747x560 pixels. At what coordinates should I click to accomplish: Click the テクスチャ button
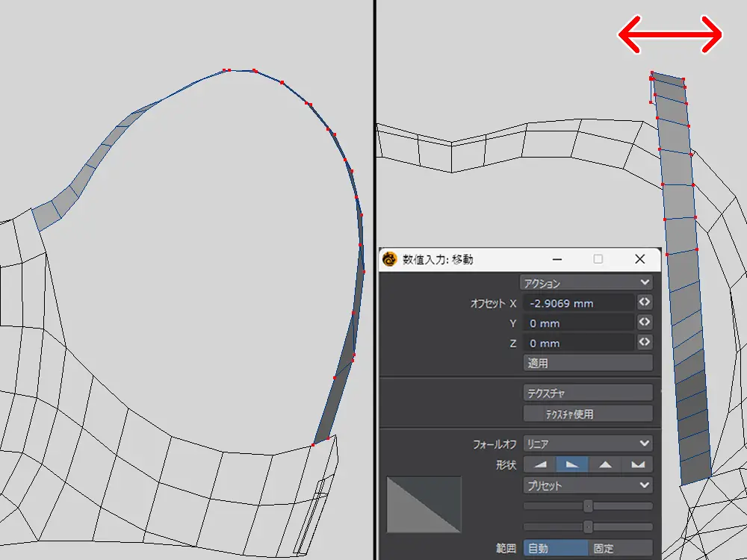coord(588,393)
